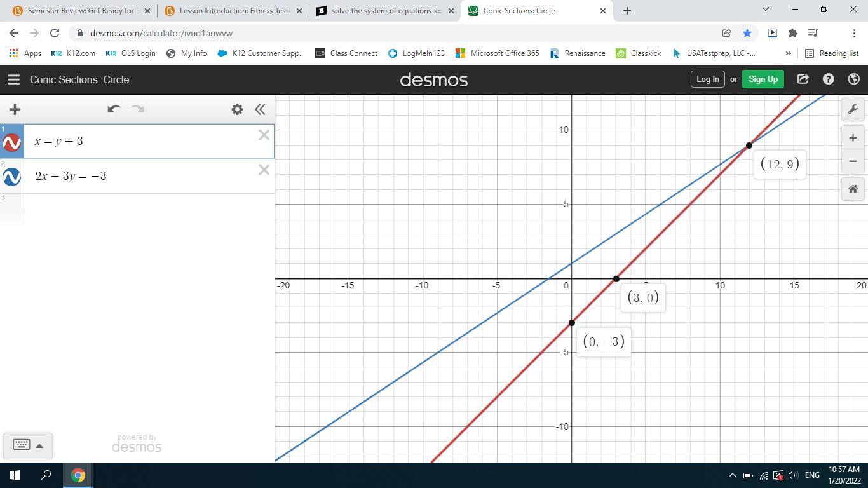Open the Apps bookmark
Screen dimensions: 868x488
coord(25,53)
